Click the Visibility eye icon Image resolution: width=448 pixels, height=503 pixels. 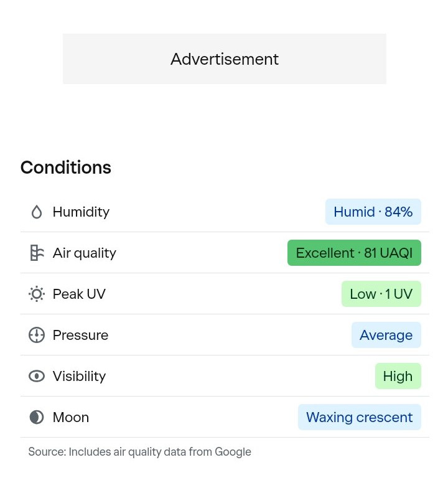point(37,376)
